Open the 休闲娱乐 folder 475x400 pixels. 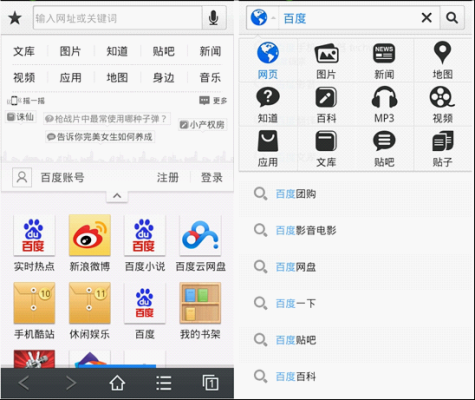[90, 311]
